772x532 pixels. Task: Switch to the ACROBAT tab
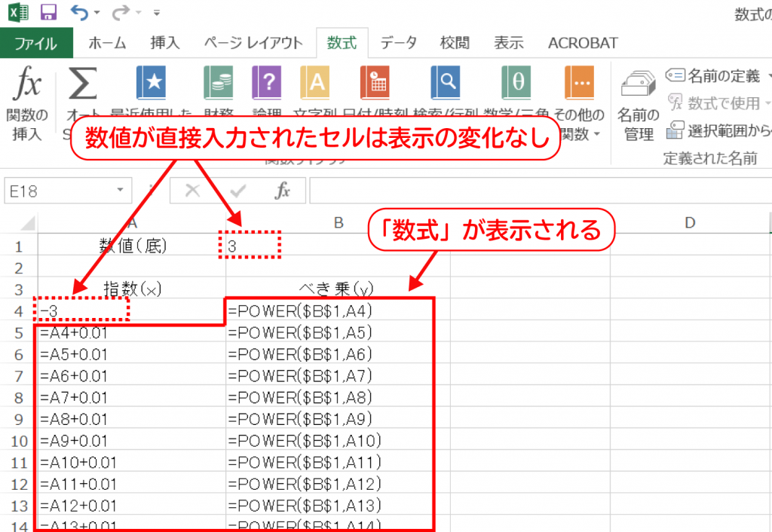click(x=583, y=43)
